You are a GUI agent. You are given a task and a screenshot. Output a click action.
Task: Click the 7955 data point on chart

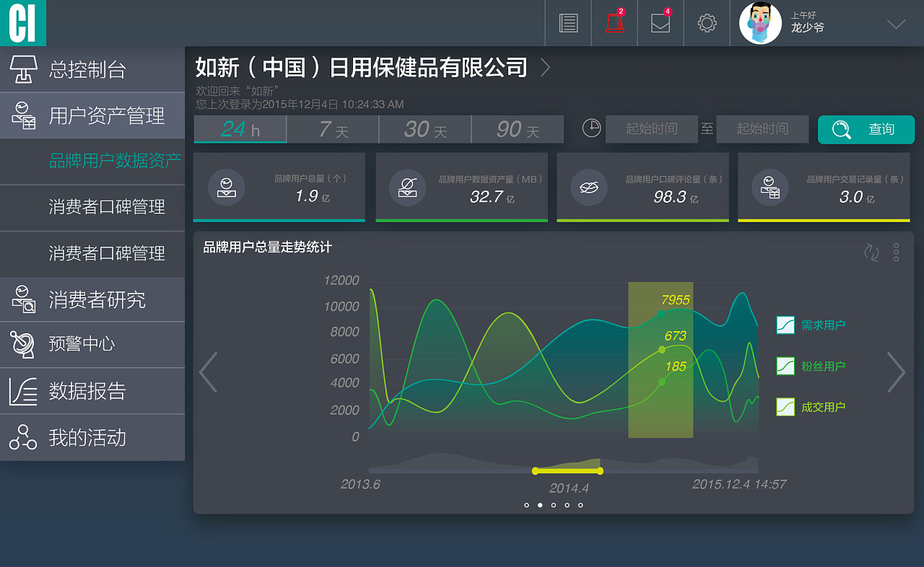coord(661,315)
